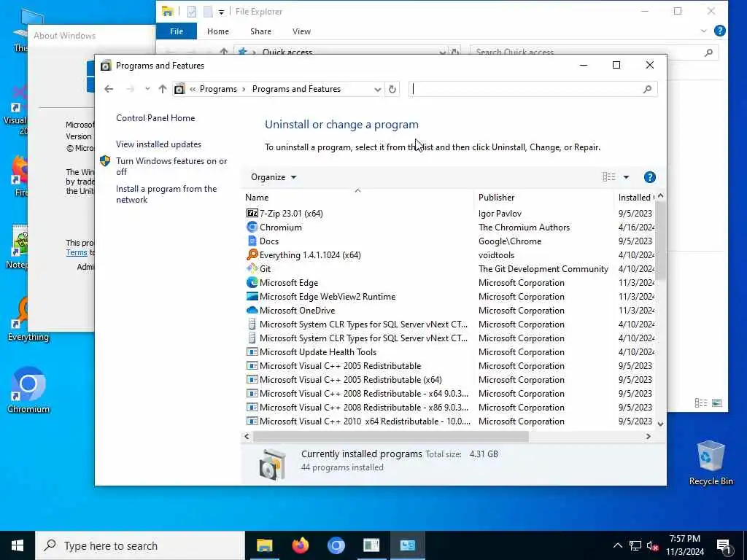The image size is (747, 560).
Task: Open Firefox from the taskbar
Action: click(x=300, y=545)
